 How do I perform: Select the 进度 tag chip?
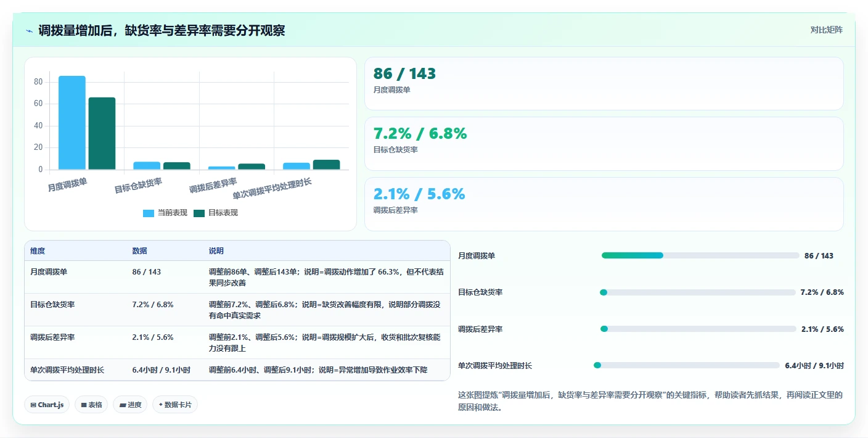[130, 405]
